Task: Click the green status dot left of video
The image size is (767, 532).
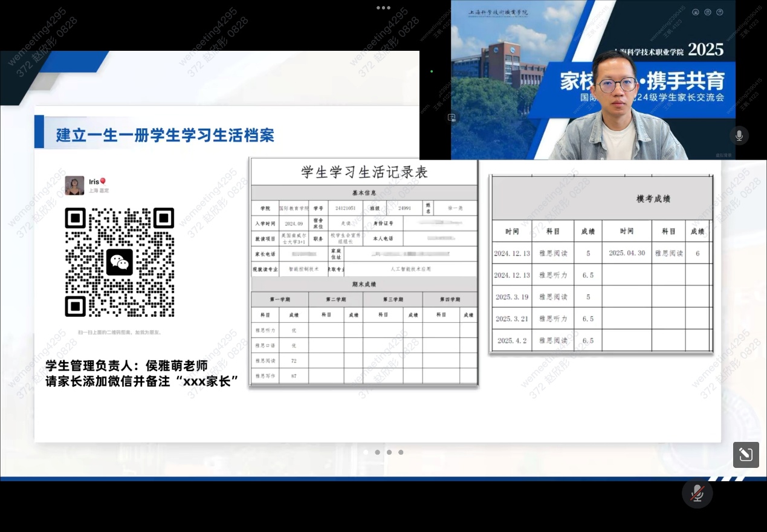Action: (x=432, y=71)
